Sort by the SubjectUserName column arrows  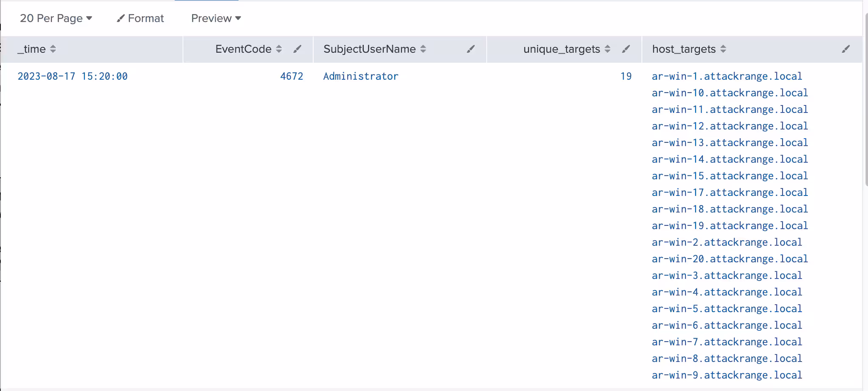[423, 49]
